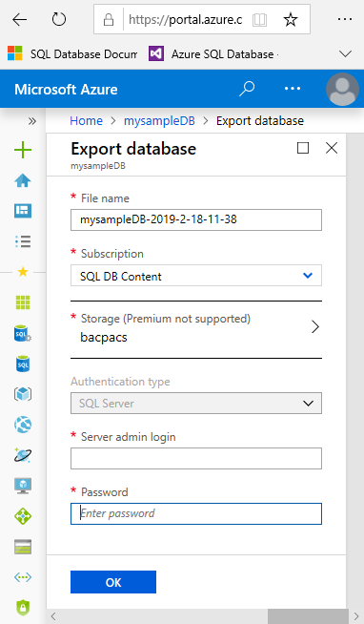Open Security Center shield icon
Viewport: 364px width, 624px height.
pos(23,607)
